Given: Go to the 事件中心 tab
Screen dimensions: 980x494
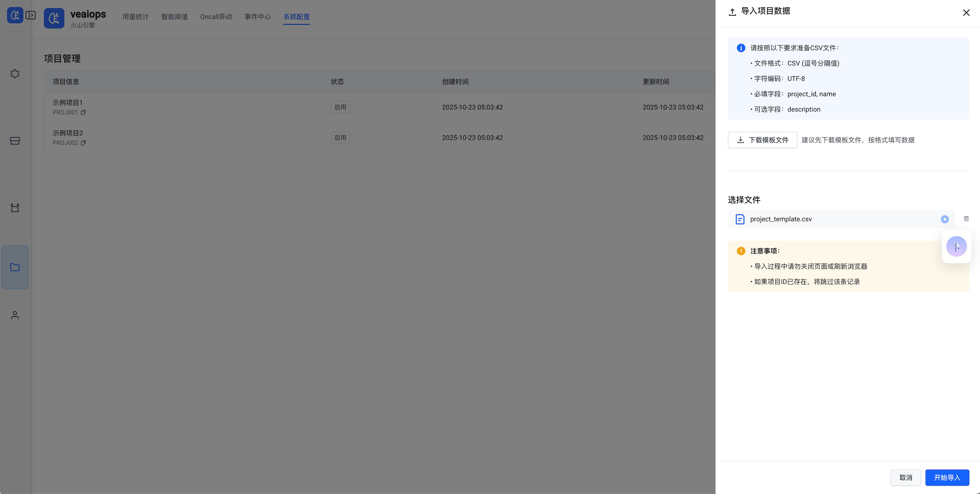Looking at the screenshot, I should click(258, 17).
